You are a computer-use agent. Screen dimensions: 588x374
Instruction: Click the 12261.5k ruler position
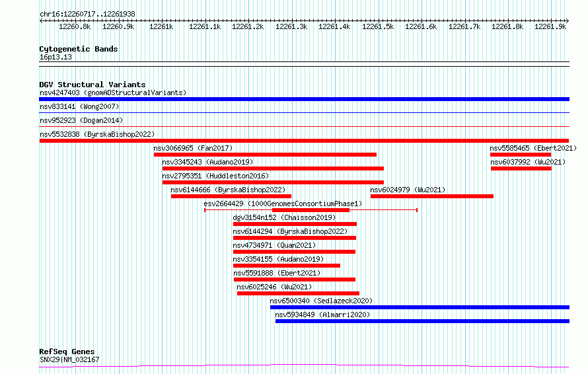(x=378, y=26)
